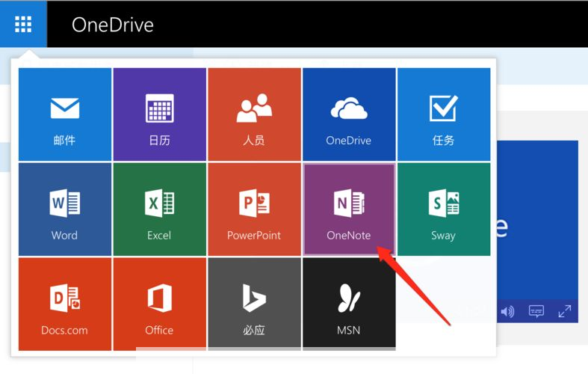Expand the video to full screen

pos(564,311)
